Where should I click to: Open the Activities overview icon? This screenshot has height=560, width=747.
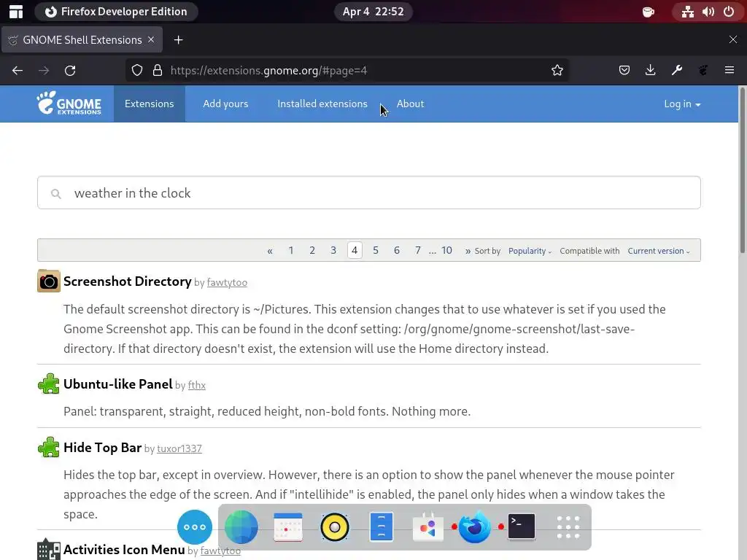click(x=16, y=12)
